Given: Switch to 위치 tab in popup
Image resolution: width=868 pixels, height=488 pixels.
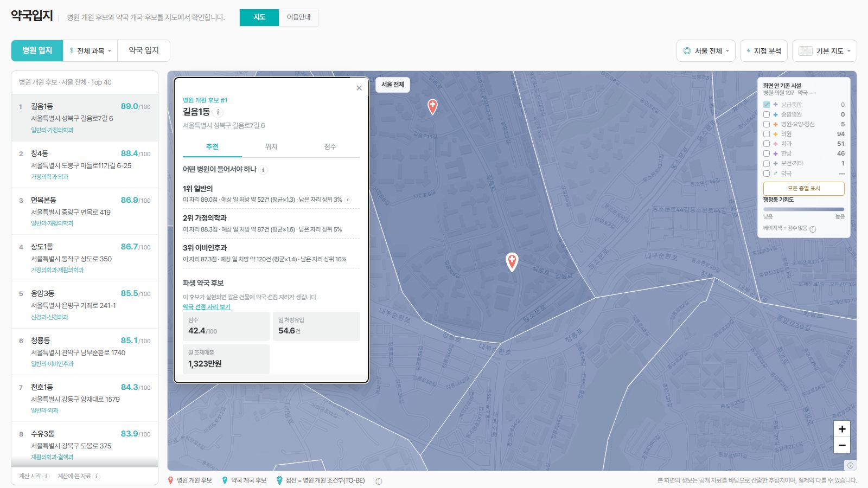Looking at the screenshot, I should click(271, 146).
